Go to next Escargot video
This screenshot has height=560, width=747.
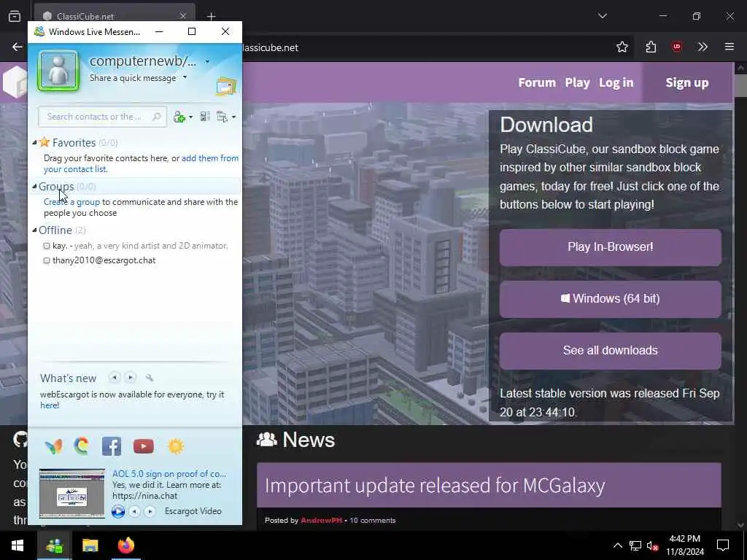click(x=150, y=511)
